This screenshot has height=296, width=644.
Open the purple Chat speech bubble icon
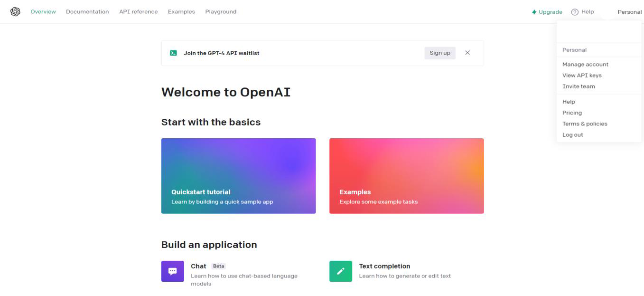click(173, 271)
